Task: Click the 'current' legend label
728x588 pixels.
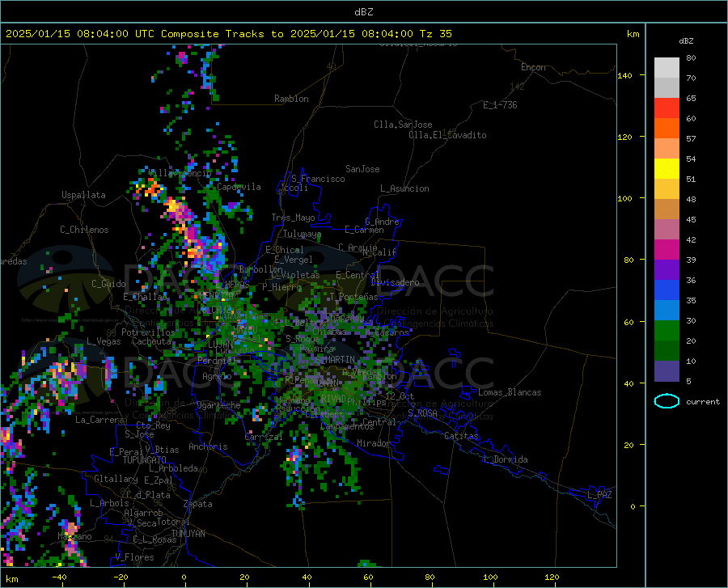Action: tap(702, 402)
